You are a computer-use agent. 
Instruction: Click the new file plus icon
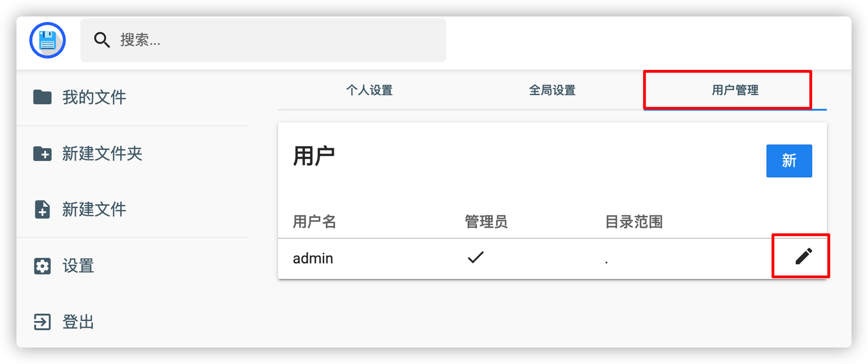tap(43, 209)
